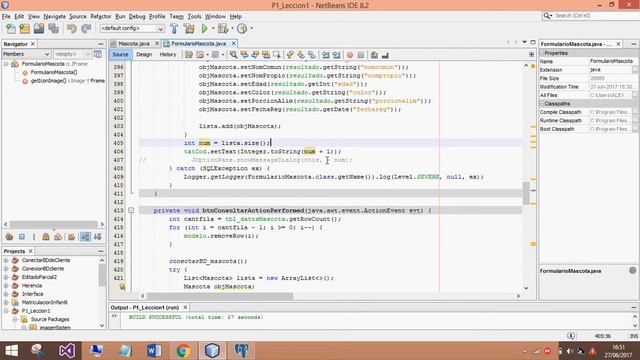Click the Open Project icon
The width and height of the screenshot is (640, 360).
pos(39,29)
